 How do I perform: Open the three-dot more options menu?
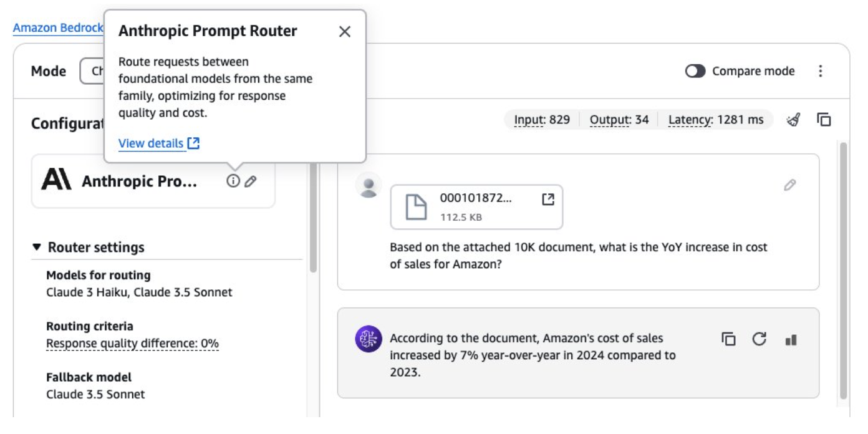(820, 71)
